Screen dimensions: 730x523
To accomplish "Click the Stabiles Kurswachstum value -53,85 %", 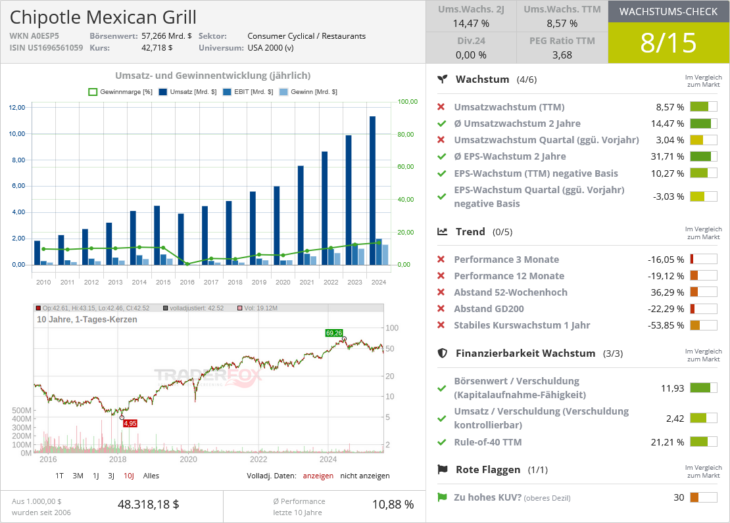I will click(x=666, y=325).
